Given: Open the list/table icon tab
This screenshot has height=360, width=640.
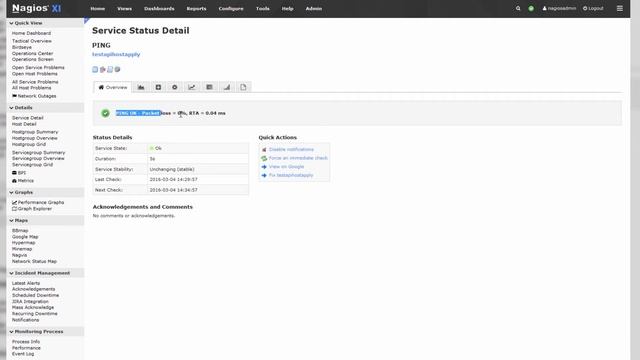Looking at the screenshot, I should (x=209, y=87).
